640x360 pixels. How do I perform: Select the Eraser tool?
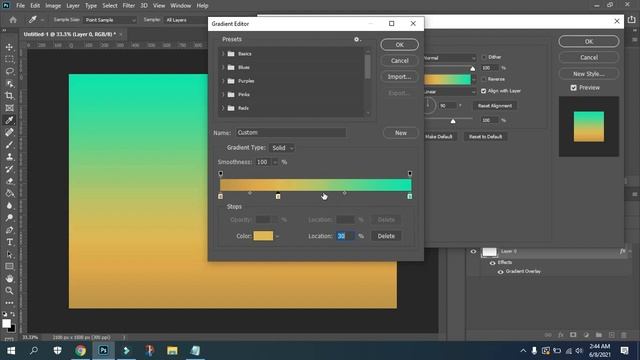coord(9,181)
